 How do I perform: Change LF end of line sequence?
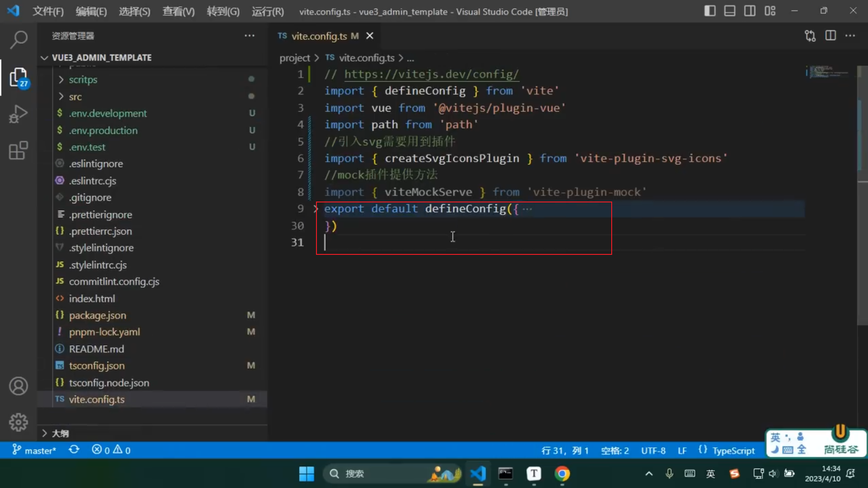(x=682, y=450)
